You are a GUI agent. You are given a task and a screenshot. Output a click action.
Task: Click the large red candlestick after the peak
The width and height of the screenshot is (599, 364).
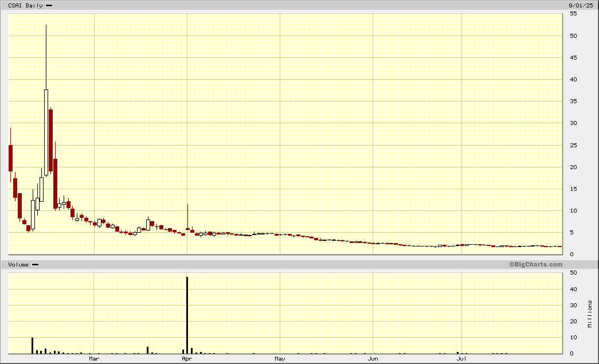[x=50, y=140]
